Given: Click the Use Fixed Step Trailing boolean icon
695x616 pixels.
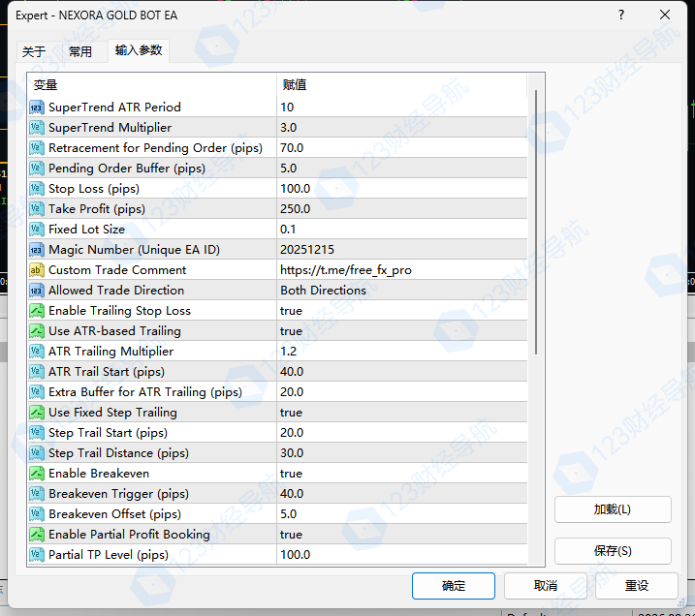Looking at the screenshot, I should pyautogui.click(x=36, y=413).
